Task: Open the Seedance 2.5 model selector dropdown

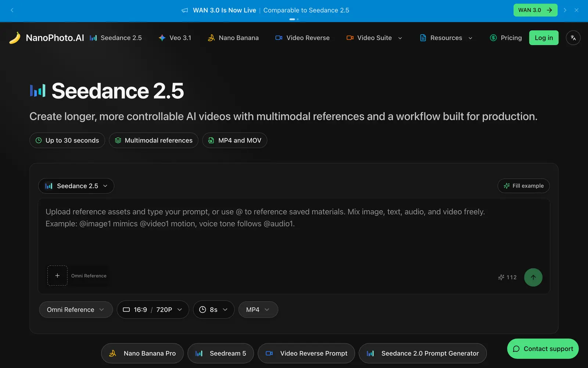Action: (x=76, y=186)
